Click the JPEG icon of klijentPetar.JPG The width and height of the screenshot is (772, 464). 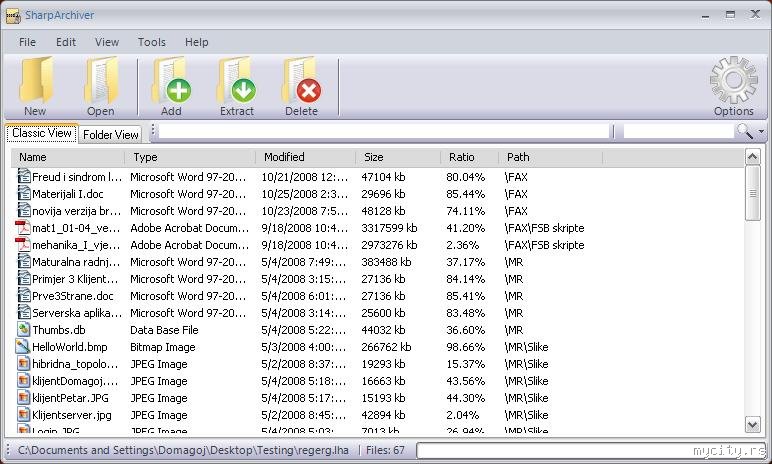pos(24,398)
